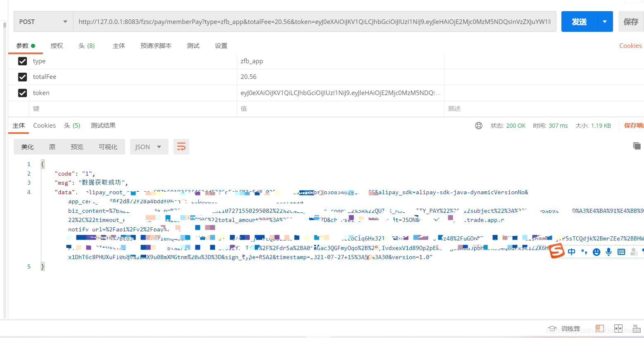Click the request URL input field
The image size is (644, 338).
(x=315, y=21)
